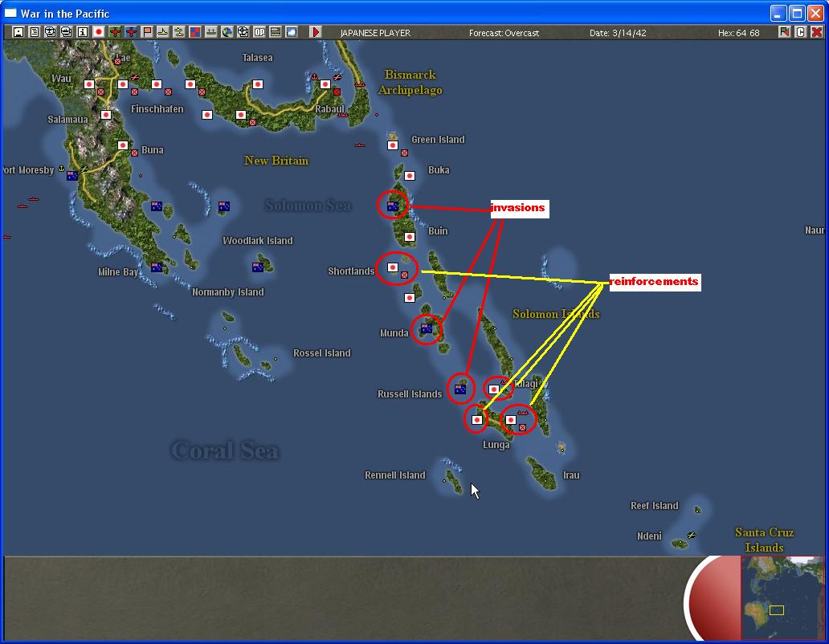
Task: Click the 'Normanby Island' map label
Action: point(228,292)
